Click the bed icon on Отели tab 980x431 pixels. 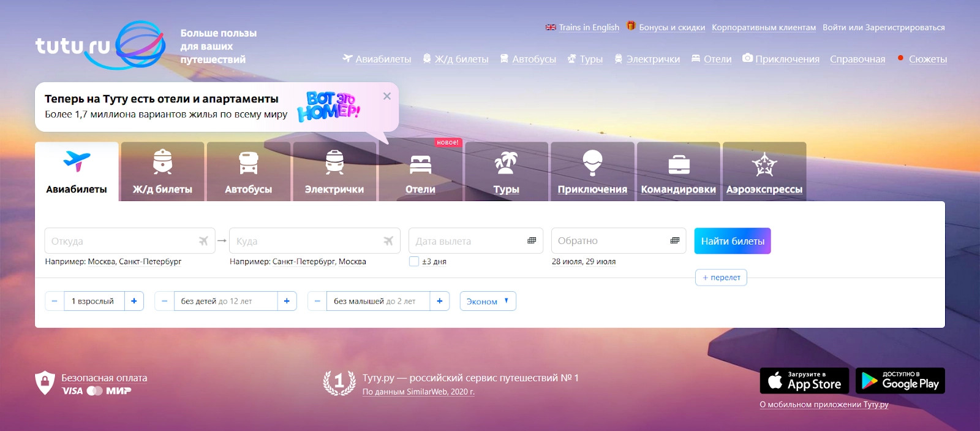(420, 164)
